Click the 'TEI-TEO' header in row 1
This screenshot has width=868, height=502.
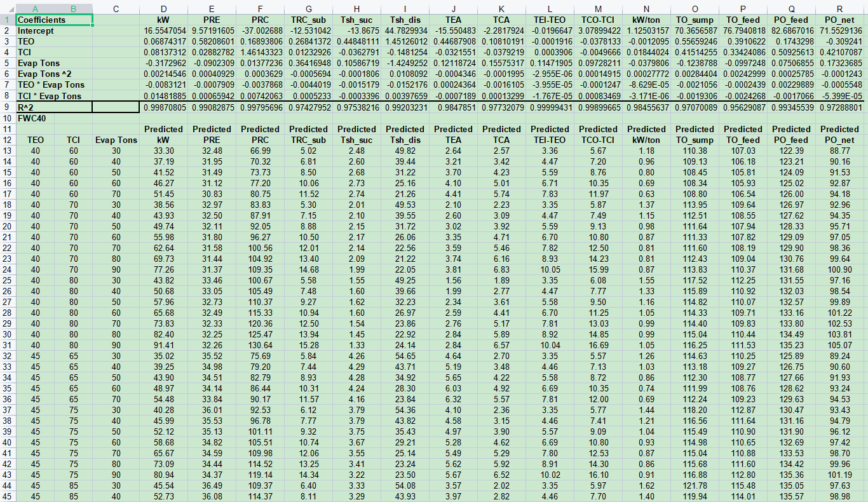[550, 20]
